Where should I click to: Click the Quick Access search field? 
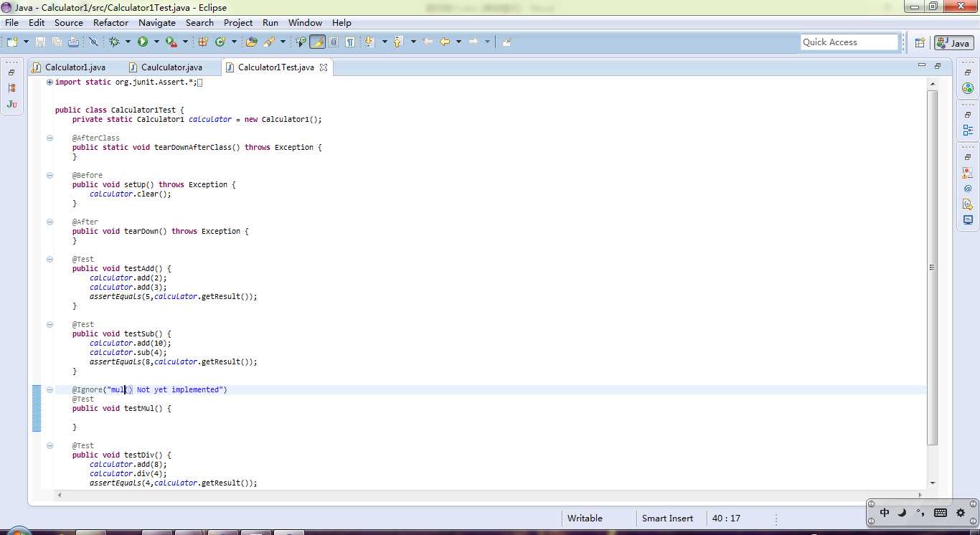pos(849,42)
